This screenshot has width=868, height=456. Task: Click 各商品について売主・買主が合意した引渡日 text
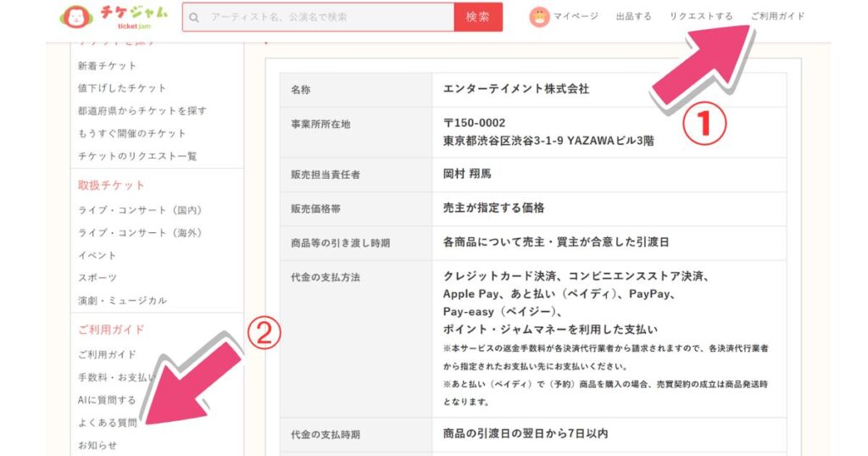click(x=556, y=242)
